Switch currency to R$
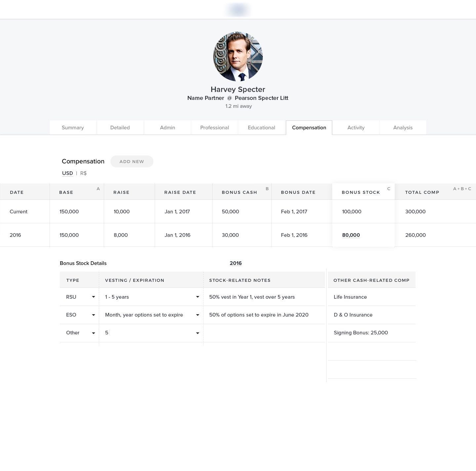The height and width of the screenshot is (471, 476). tap(83, 173)
